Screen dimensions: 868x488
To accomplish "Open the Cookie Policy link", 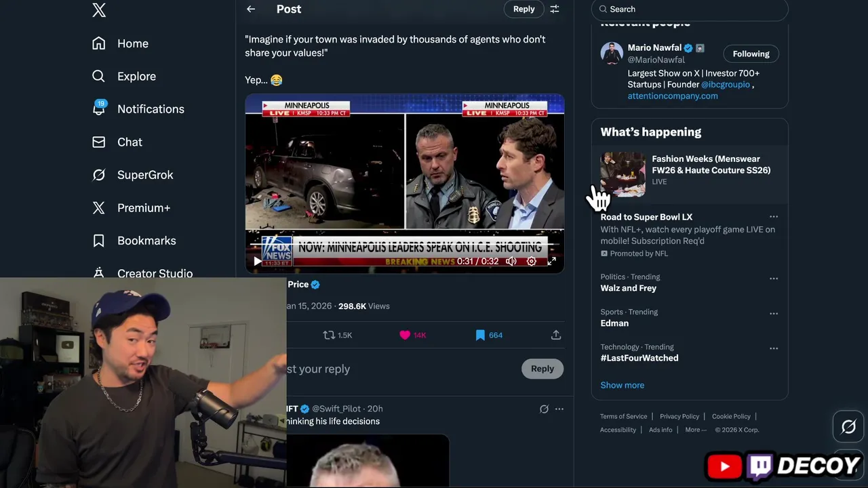I will coord(731,416).
